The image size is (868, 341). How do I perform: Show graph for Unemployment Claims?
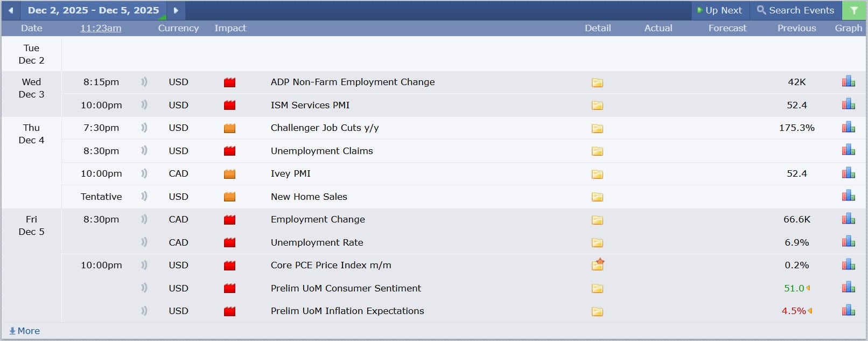click(x=848, y=150)
